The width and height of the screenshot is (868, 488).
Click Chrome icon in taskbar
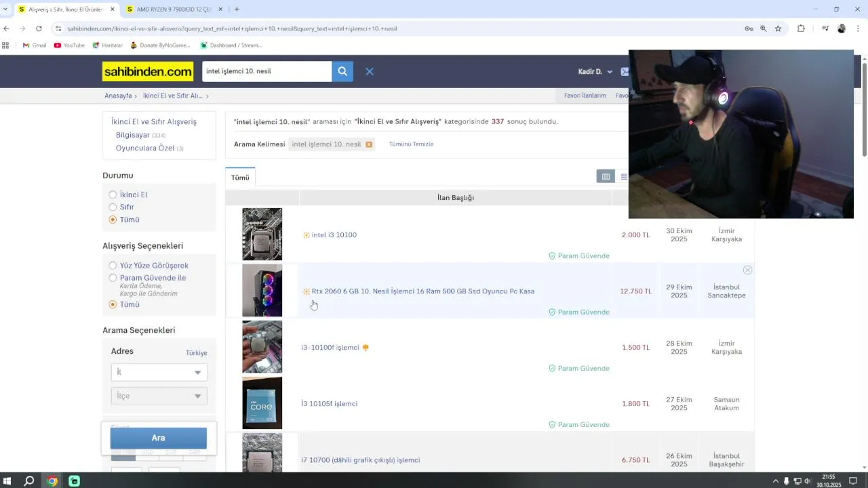(x=52, y=481)
